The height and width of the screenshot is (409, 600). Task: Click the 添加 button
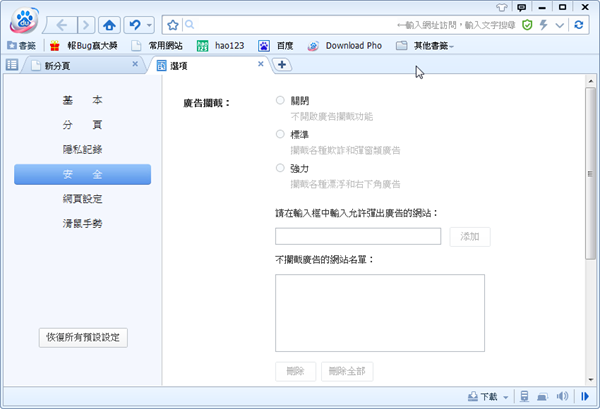470,237
